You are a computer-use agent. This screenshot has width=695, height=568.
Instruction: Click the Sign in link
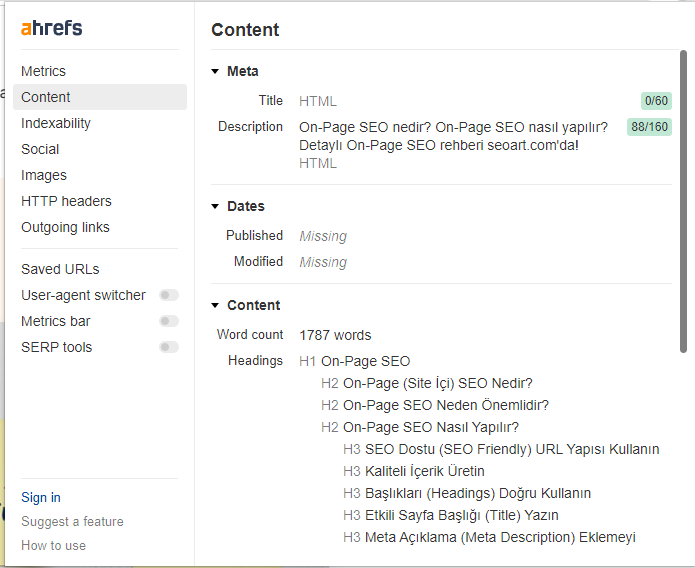click(x=41, y=497)
